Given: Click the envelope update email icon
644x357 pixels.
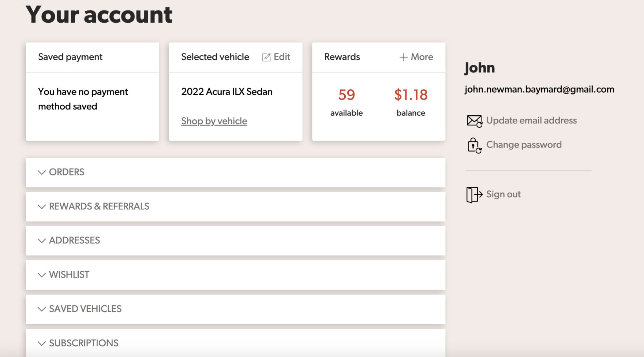Looking at the screenshot, I should point(474,121).
